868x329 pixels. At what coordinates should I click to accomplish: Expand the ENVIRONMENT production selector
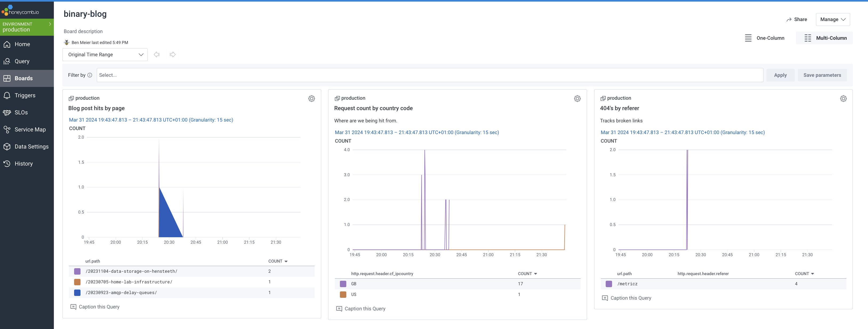pos(27,27)
